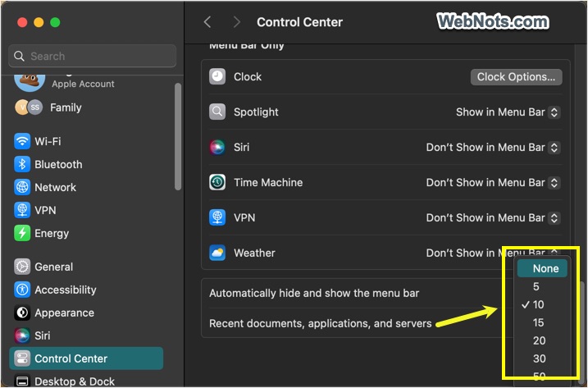Choose 20 in recent items menu
This screenshot has height=388, width=588.
coord(542,340)
